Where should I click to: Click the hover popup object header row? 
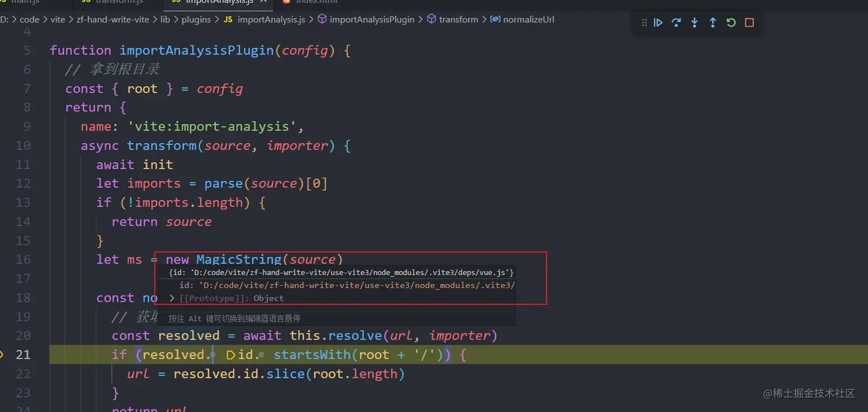[337, 272]
